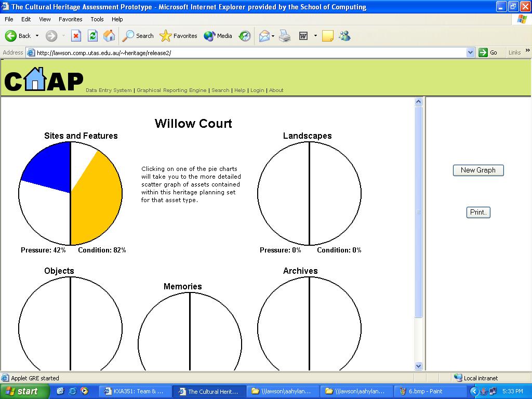Click the Mail envelope icon
The width and height of the screenshot is (532, 399).
coord(264,36)
